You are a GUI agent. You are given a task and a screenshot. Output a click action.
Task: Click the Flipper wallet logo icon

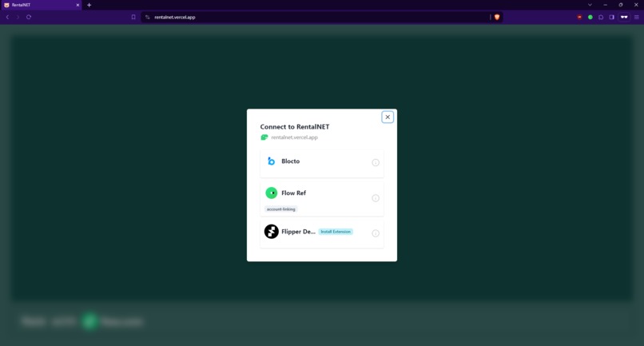pos(271,232)
